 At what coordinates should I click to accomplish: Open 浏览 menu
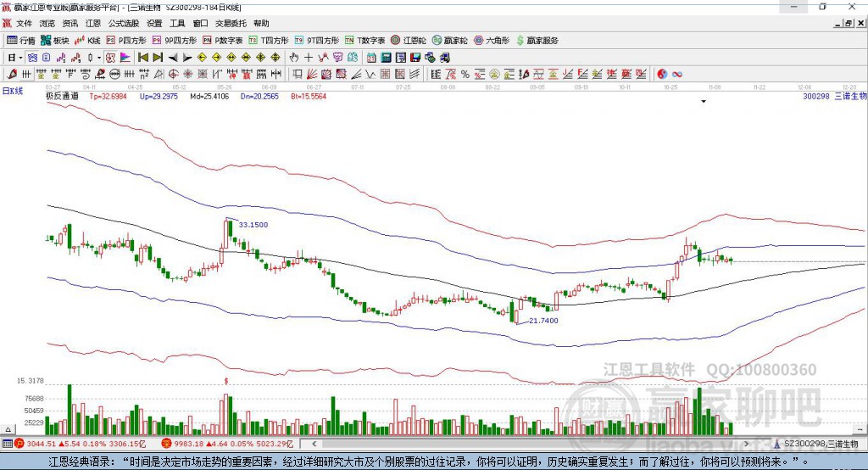47,23
